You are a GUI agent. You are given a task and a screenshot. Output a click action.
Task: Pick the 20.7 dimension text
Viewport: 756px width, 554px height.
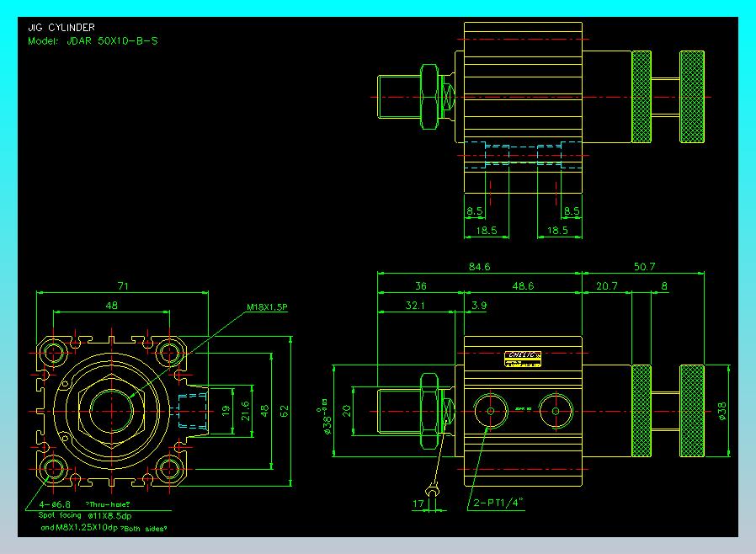point(606,286)
